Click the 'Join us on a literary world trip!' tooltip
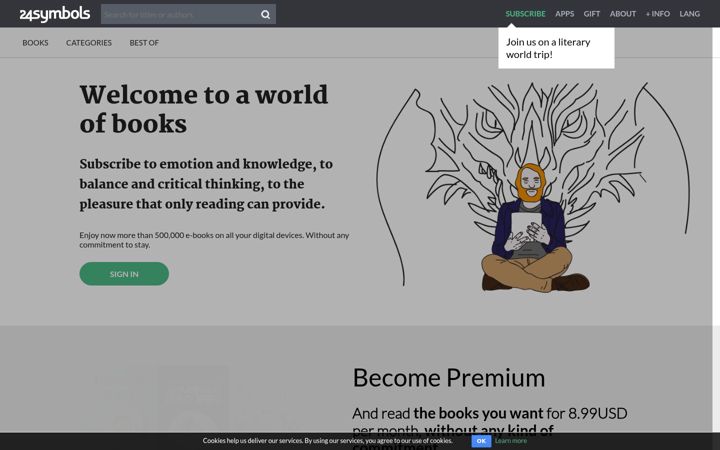720x450 pixels. coord(556,48)
